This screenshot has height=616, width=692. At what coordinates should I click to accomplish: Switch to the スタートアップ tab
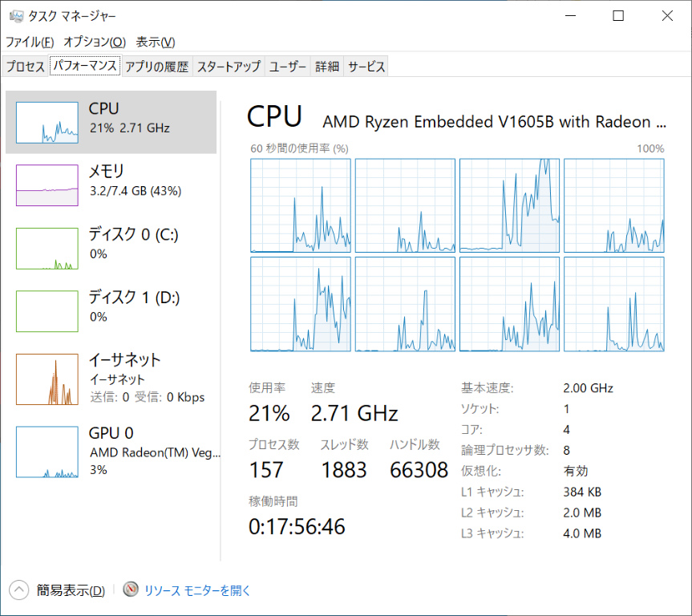229,67
